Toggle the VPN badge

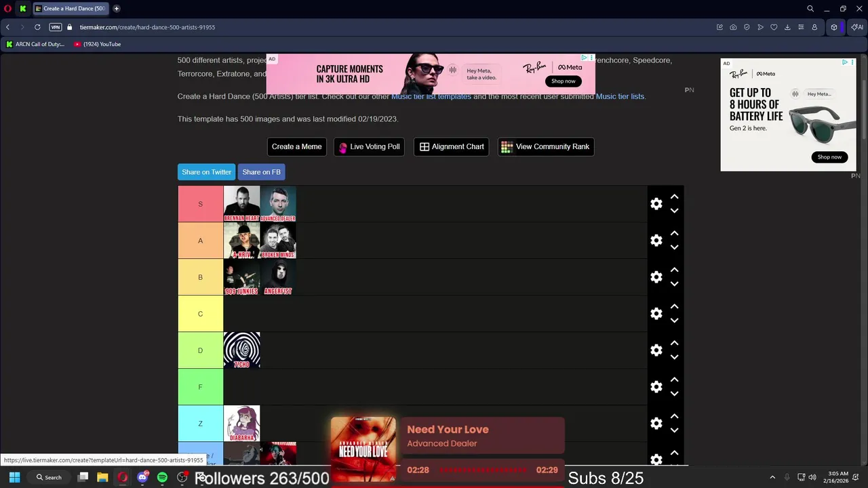point(56,27)
